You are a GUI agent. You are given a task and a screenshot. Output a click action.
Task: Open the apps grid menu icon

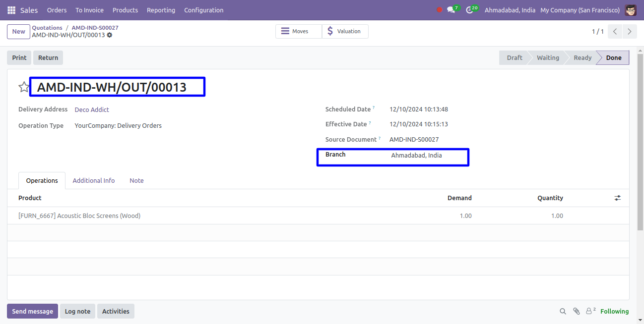pyautogui.click(x=11, y=10)
